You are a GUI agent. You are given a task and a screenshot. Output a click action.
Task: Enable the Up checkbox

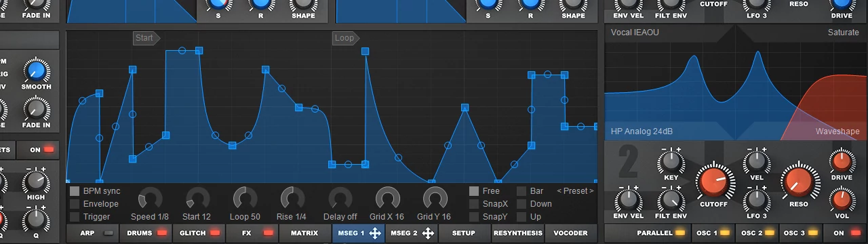point(521,217)
